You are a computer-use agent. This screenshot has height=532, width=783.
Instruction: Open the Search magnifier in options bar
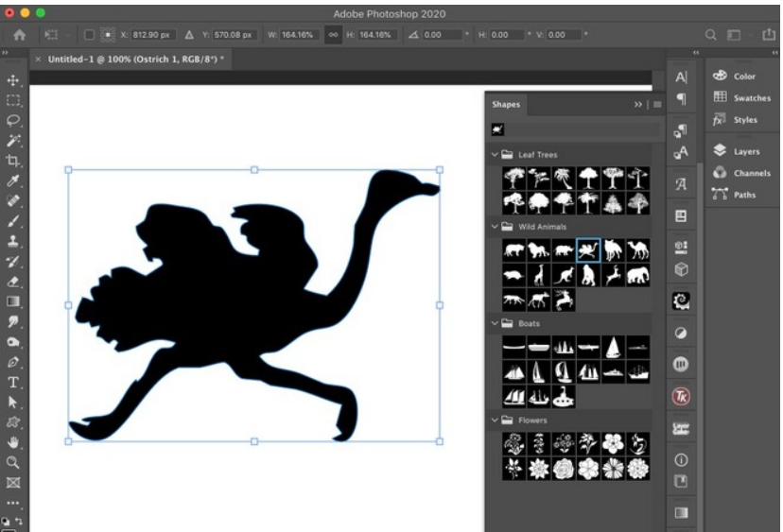[710, 35]
